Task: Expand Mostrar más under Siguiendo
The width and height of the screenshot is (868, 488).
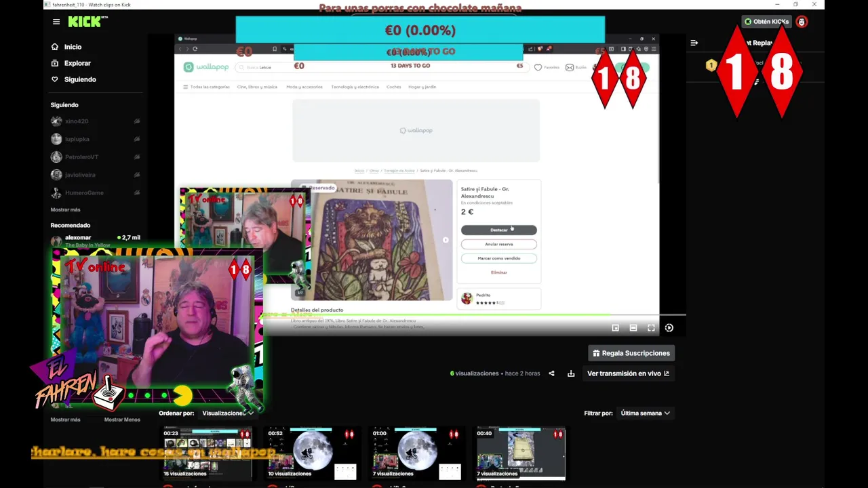Action: coord(66,209)
